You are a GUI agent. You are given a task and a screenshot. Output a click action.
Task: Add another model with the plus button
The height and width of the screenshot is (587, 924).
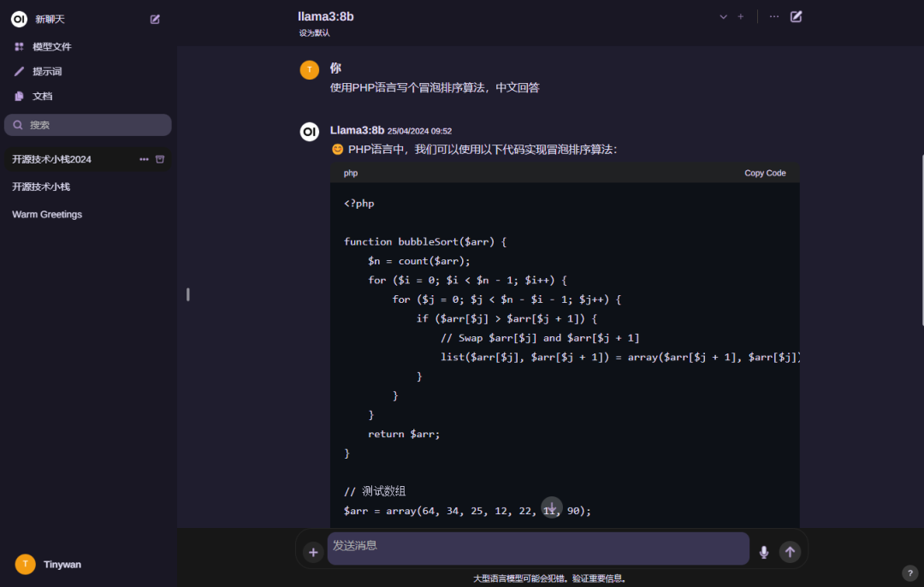pos(740,16)
